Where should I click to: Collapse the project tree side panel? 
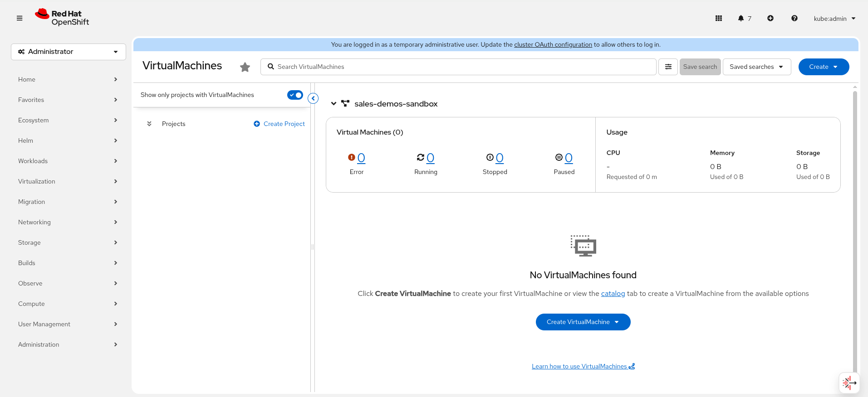pyautogui.click(x=313, y=98)
